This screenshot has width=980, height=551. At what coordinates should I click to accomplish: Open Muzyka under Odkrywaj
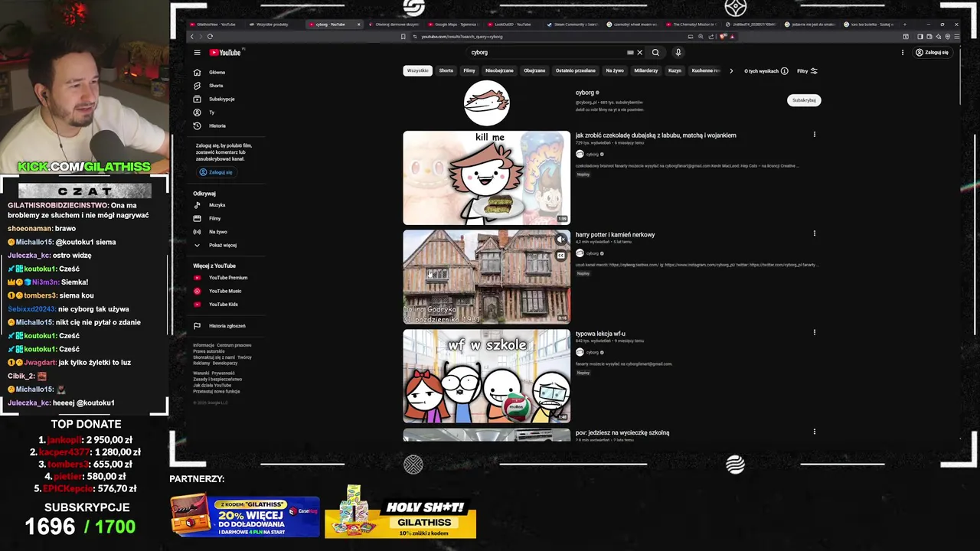(x=217, y=205)
